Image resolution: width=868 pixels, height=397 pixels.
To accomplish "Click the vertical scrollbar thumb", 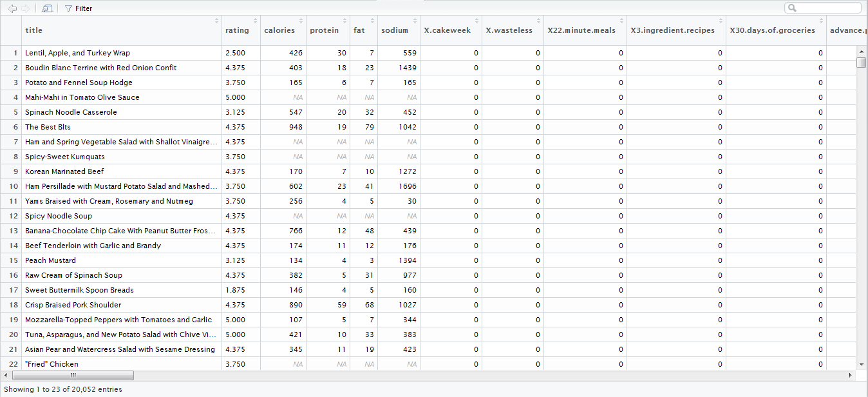I will pos(862,62).
